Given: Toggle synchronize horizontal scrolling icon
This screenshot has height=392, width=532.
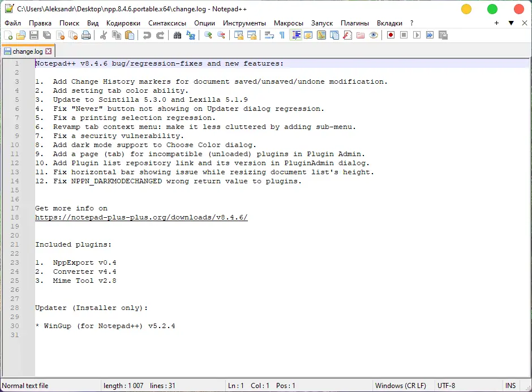Looking at the screenshot, I should (x=252, y=35).
